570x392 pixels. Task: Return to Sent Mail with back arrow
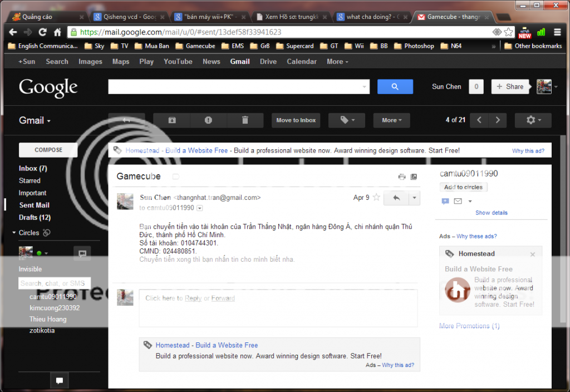(x=126, y=120)
